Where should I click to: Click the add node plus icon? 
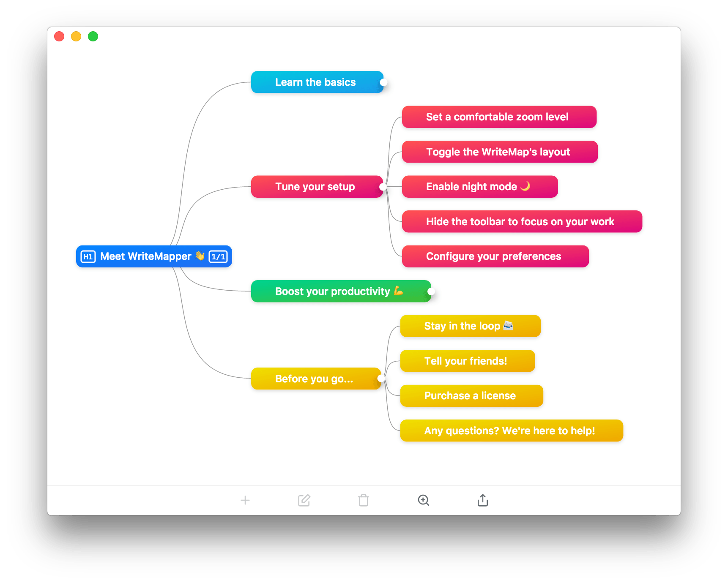pos(245,500)
